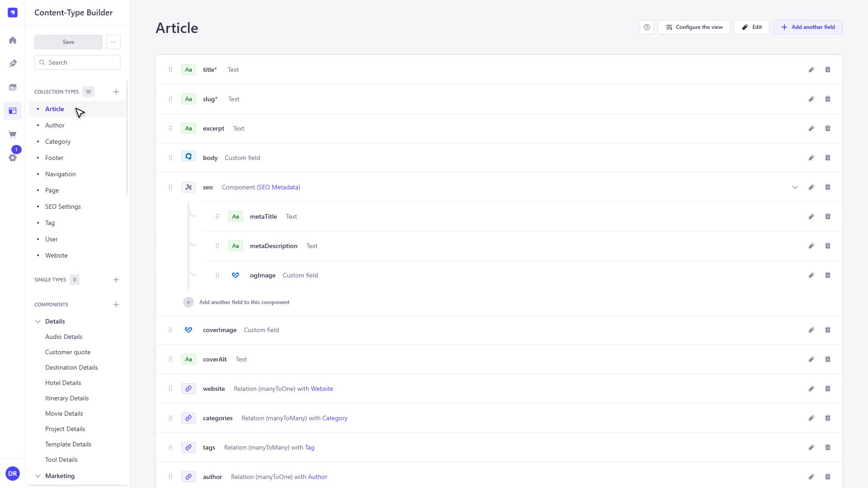Image resolution: width=868 pixels, height=488 pixels.
Task: Open Hotel Details component
Action: (63, 383)
